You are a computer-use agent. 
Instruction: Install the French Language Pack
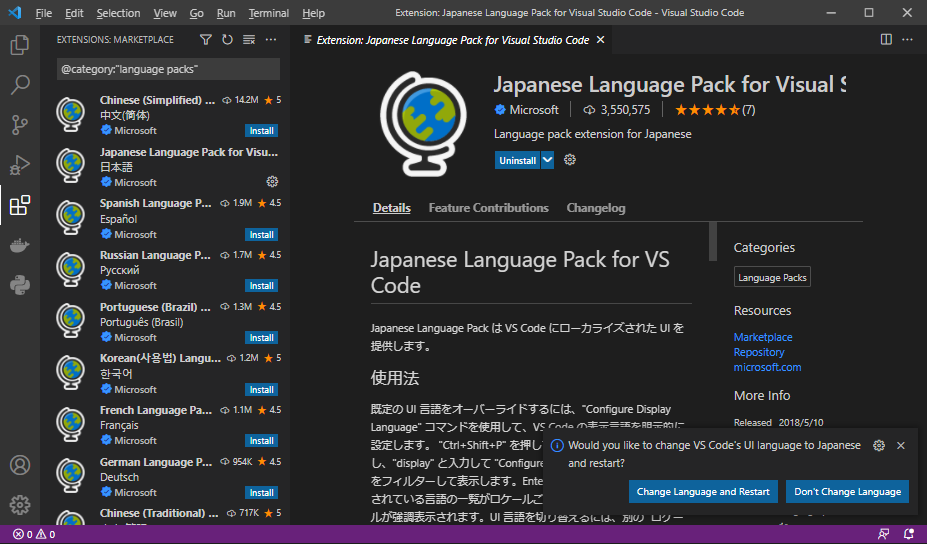[x=261, y=441]
